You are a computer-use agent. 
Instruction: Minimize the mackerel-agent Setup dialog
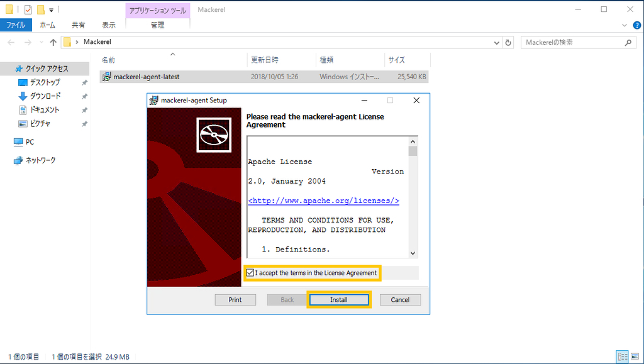[364, 101]
